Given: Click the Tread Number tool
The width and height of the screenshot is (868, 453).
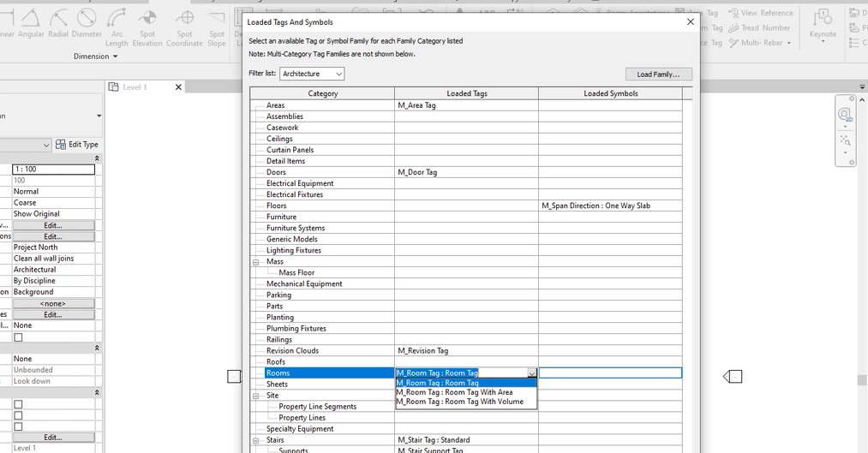Looking at the screenshot, I should pyautogui.click(x=759, y=27).
